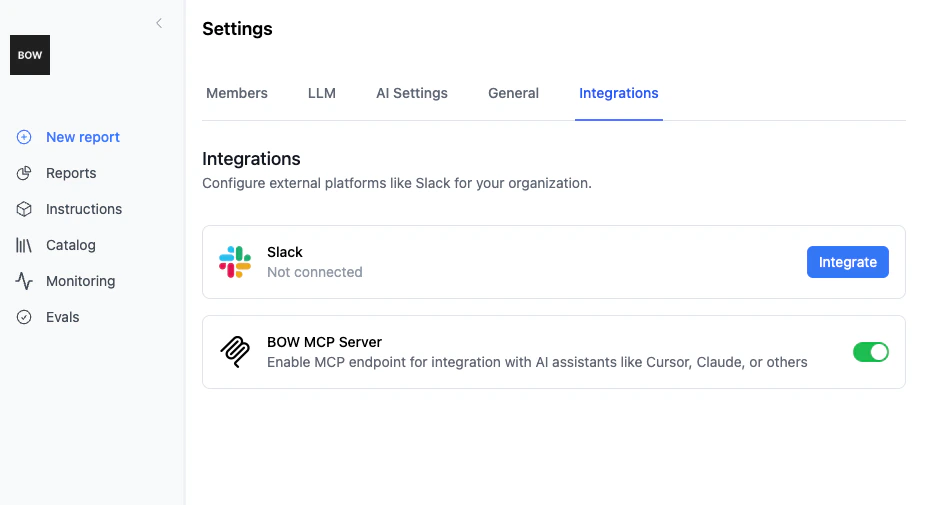Click the Settings page heading
Screen dimensions: 951x505
coord(237,29)
